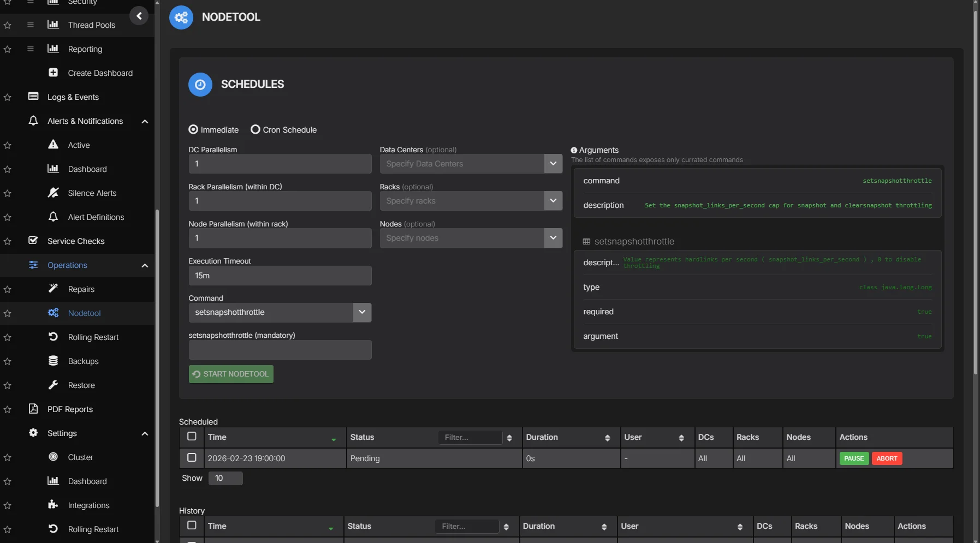Open Settings in the sidebar
The image size is (980, 543).
click(61, 433)
